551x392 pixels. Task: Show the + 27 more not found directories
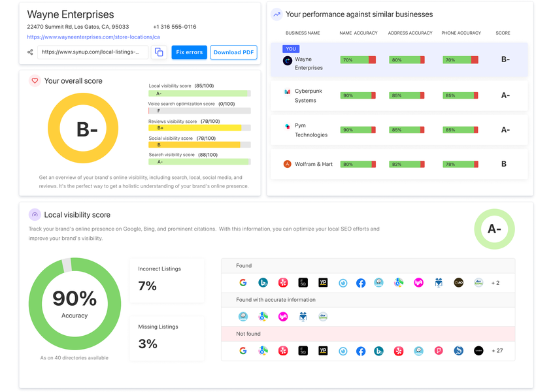(497, 351)
